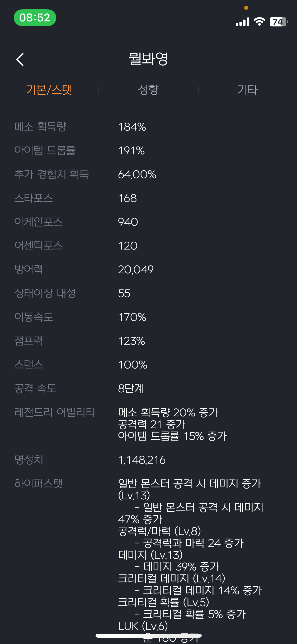Tap the battery indicator showing 74
Image resolution: width=297 pixels, height=644 pixels.
(279, 22)
